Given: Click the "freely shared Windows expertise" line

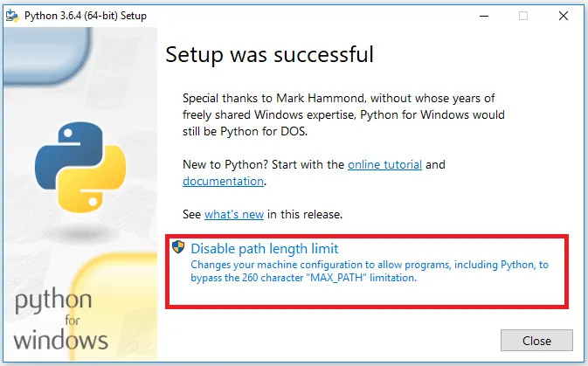Looking at the screenshot, I should point(343,114).
